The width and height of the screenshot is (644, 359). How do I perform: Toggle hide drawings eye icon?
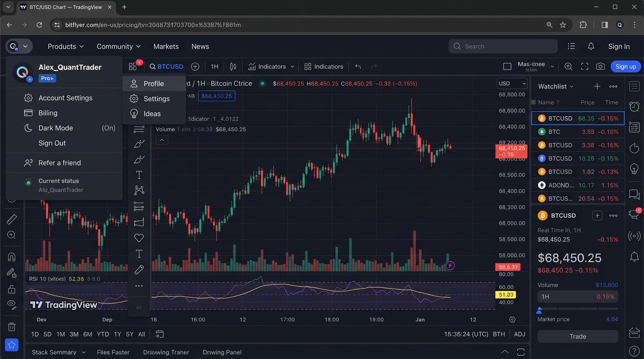pos(12,304)
